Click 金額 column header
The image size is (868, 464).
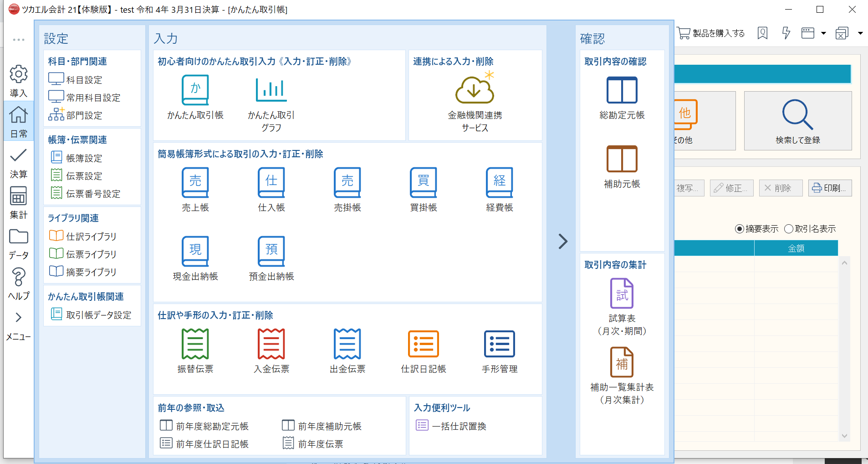[x=796, y=248]
